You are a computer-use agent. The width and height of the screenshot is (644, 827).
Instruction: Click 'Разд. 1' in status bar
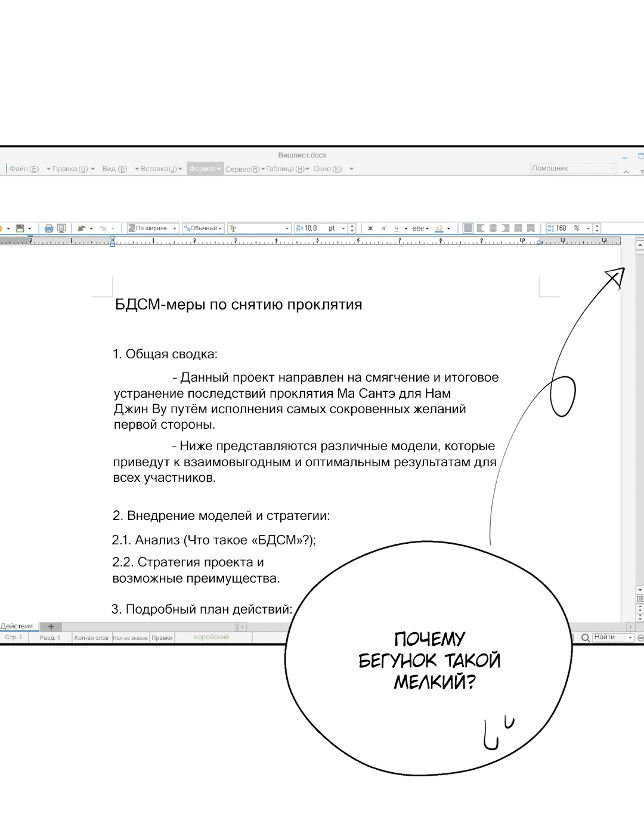[x=50, y=637]
